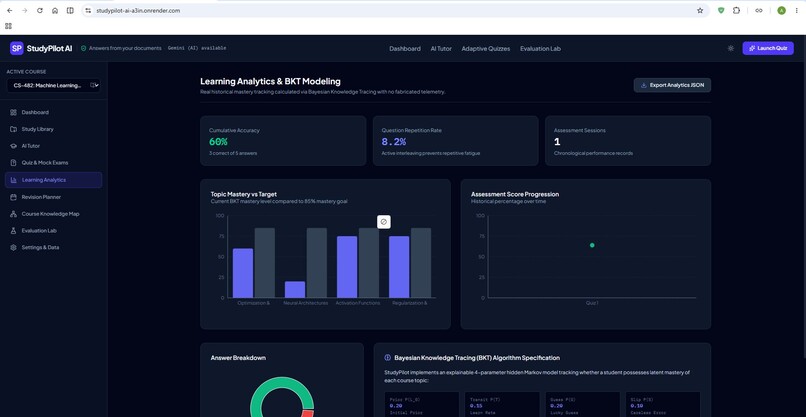Export analytics with Export Analytics JSON button
Image resolution: width=806 pixels, height=417 pixels.
pyautogui.click(x=672, y=85)
